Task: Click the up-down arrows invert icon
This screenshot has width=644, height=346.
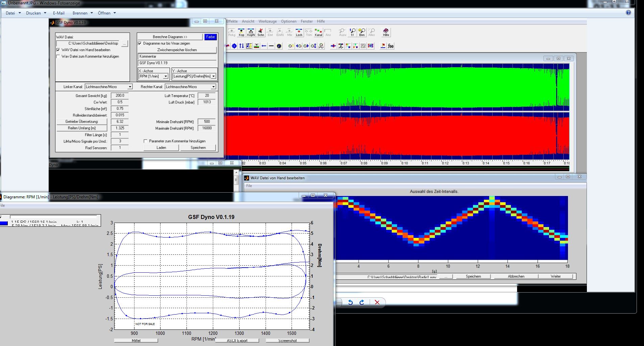Action: tap(242, 46)
